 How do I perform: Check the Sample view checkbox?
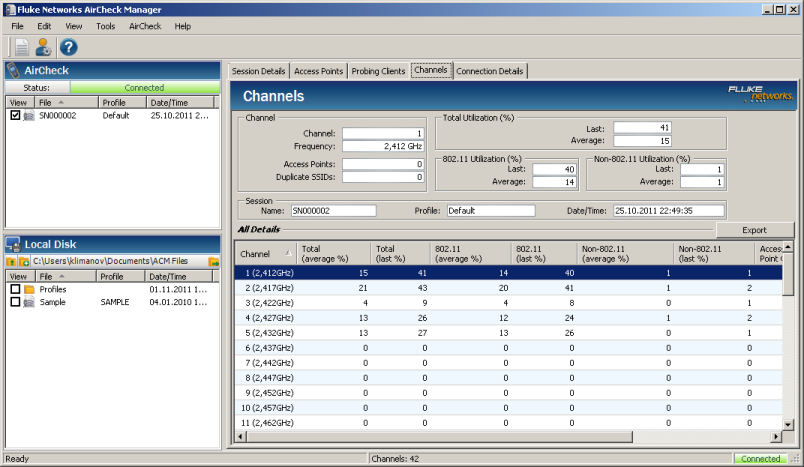(15, 302)
